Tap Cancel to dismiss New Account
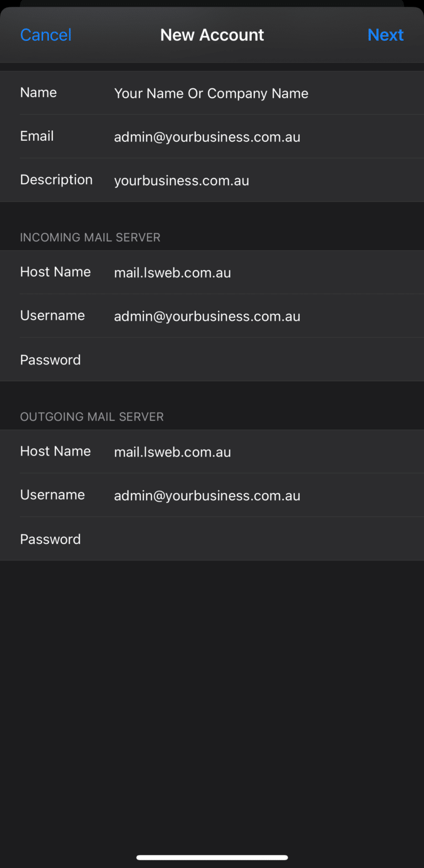The height and width of the screenshot is (868, 424). pyautogui.click(x=46, y=35)
